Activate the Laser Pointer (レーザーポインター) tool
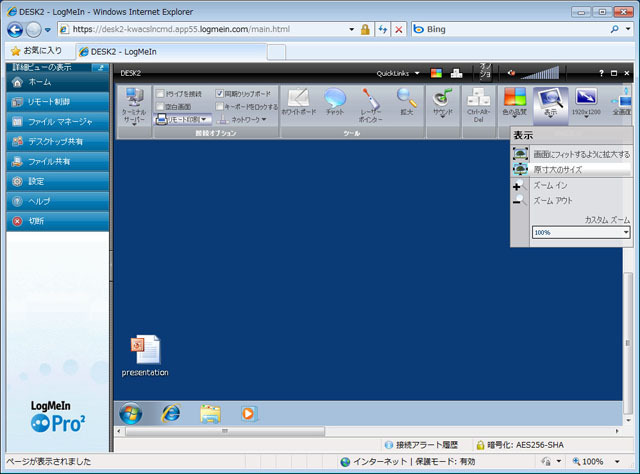This screenshot has height=474, width=640. (x=370, y=105)
